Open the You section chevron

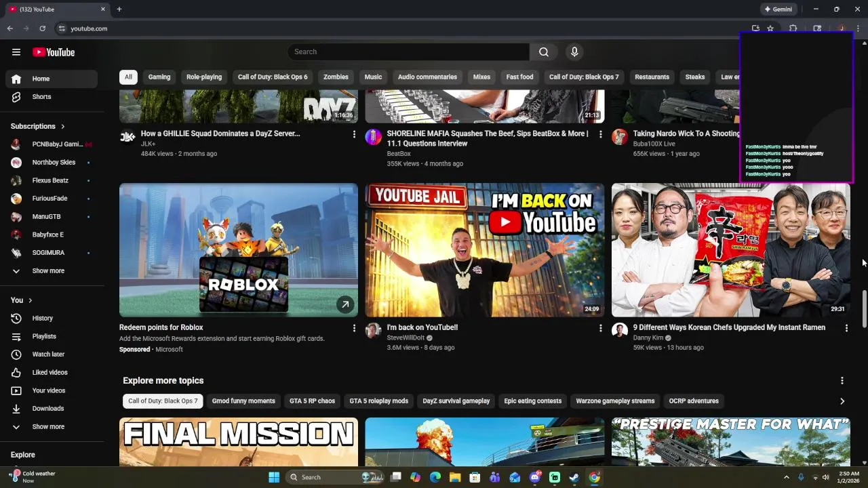pyautogui.click(x=30, y=300)
